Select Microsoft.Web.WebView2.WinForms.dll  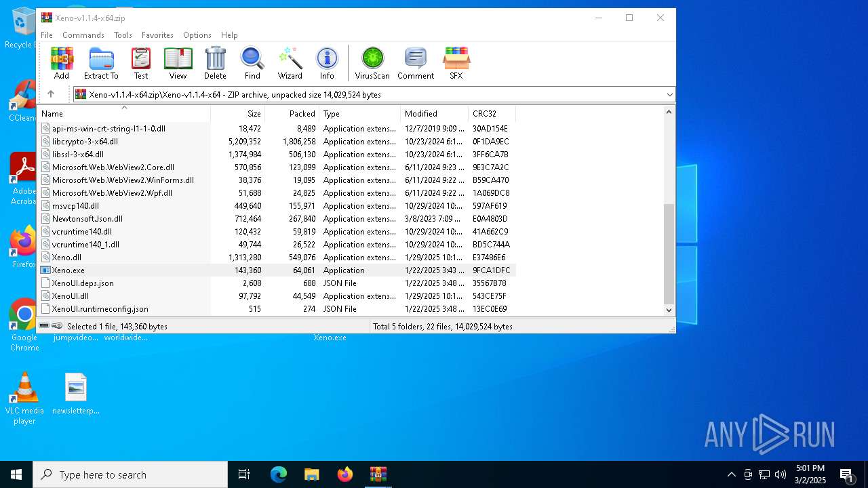click(277, 180)
